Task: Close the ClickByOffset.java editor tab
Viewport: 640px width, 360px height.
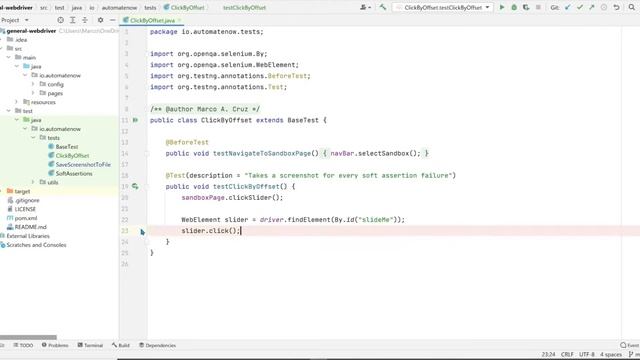Action: (179, 20)
